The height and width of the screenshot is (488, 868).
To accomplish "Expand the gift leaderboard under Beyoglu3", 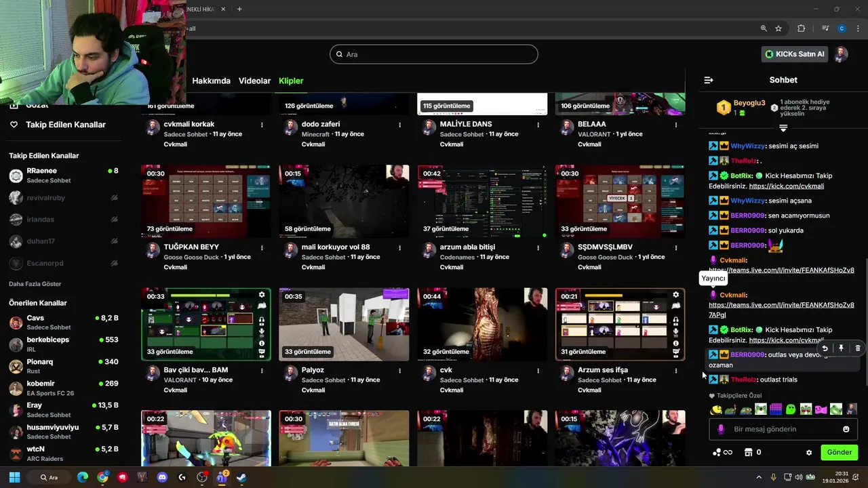I will pos(783,128).
